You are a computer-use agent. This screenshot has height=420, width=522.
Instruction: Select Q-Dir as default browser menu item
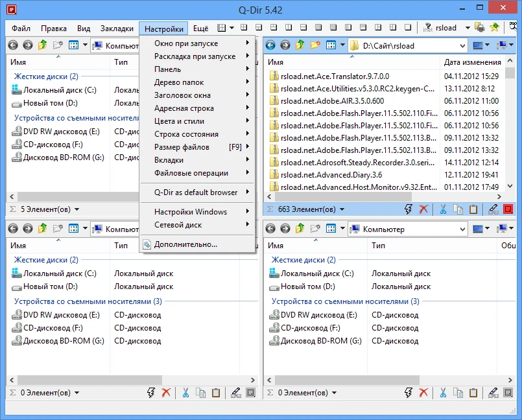196,192
